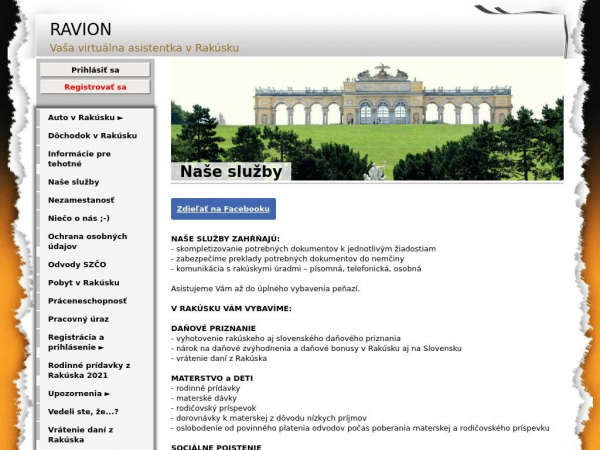Open the Práceneschopnosť page
Image resolution: width=600 pixels, height=450 pixels.
[87, 301]
